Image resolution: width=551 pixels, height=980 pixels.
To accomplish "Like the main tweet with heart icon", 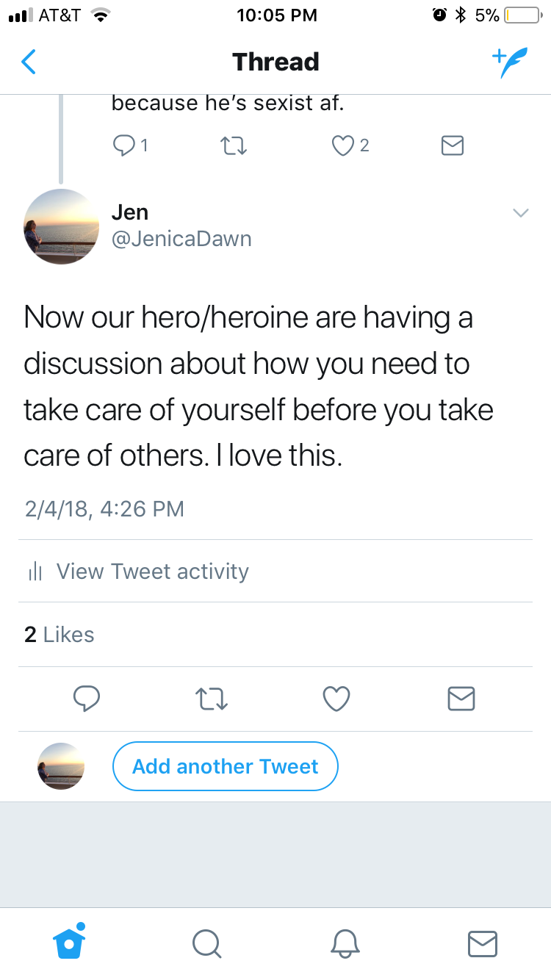I will coord(336,699).
